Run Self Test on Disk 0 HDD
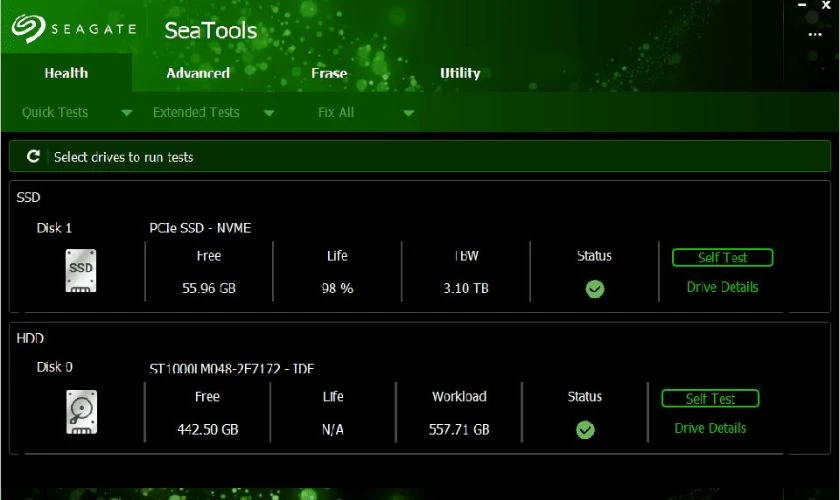The width and height of the screenshot is (840, 500). tap(710, 399)
